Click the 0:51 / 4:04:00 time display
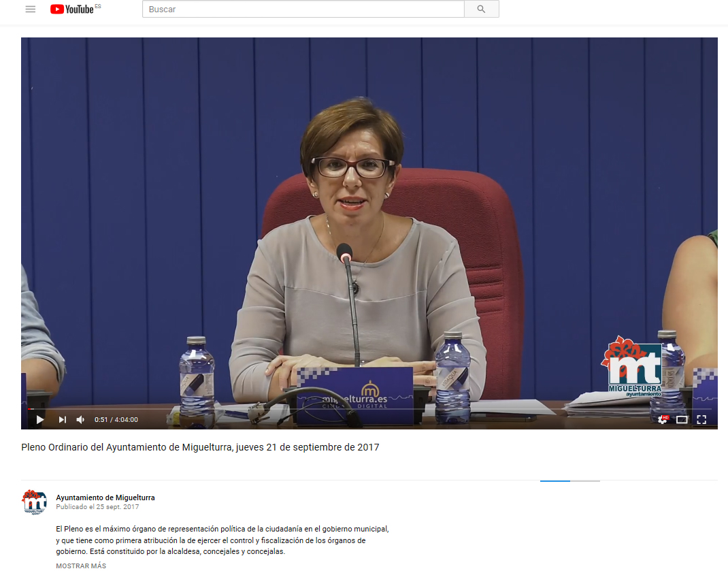 [x=116, y=419]
